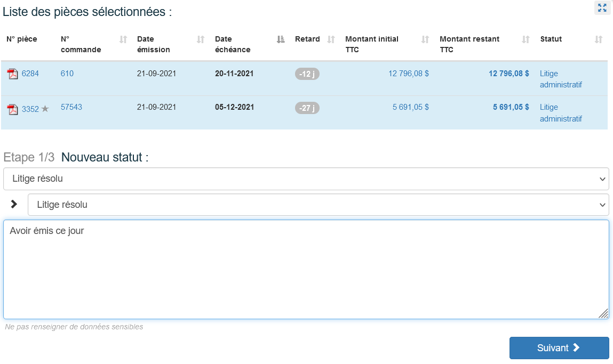This screenshot has height=364, width=613.
Task: Click the Etape 1/3 step label
Action: pyautogui.click(x=29, y=157)
